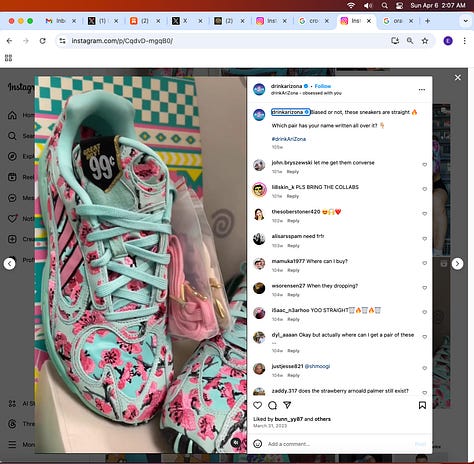Open menu bar date and time

[x=438, y=5]
